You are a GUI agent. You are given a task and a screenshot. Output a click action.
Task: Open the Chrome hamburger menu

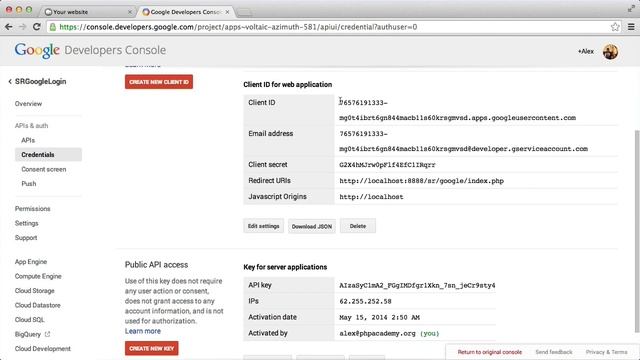(x=631, y=27)
